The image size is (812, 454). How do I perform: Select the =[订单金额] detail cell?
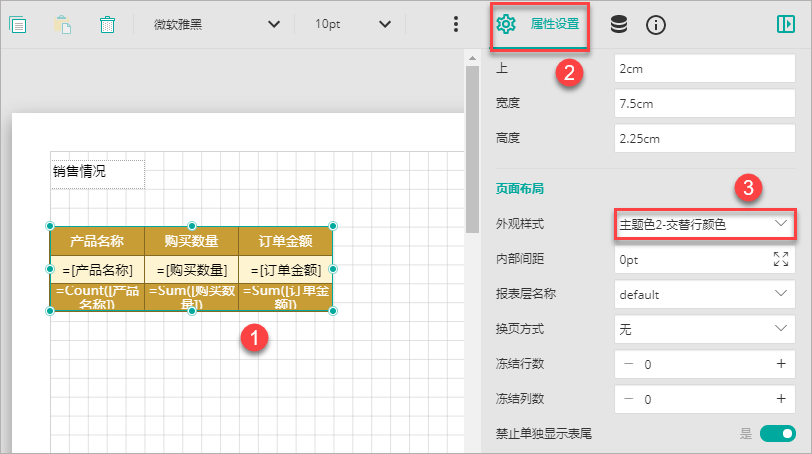(x=285, y=269)
